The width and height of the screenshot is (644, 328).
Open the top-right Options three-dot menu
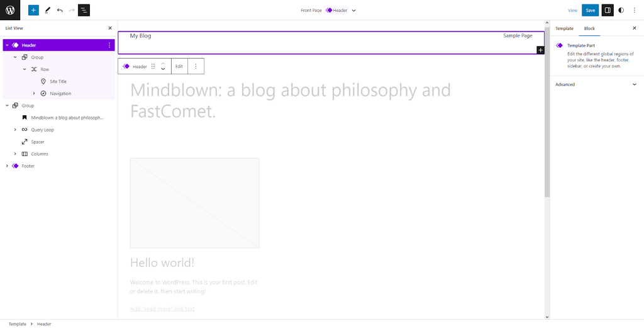point(635,10)
